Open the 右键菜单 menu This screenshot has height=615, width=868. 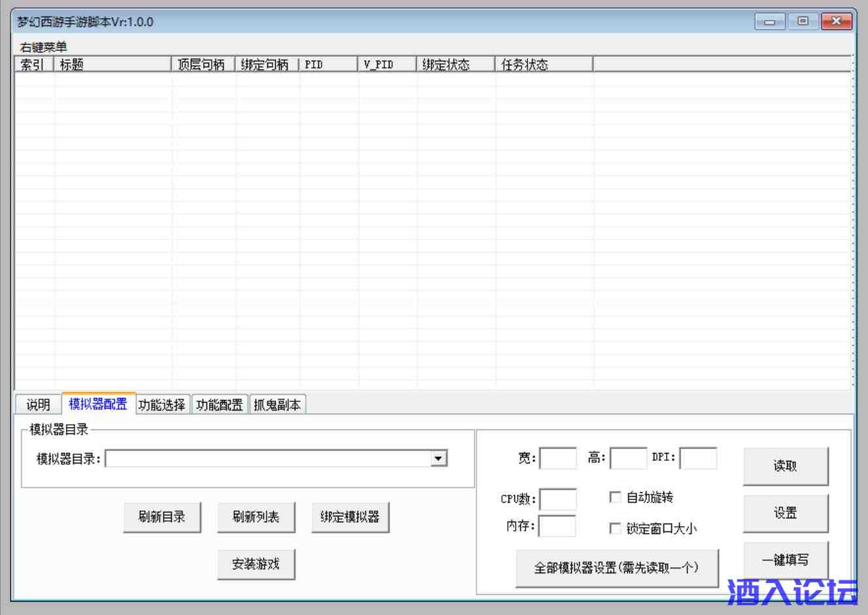point(43,47)
